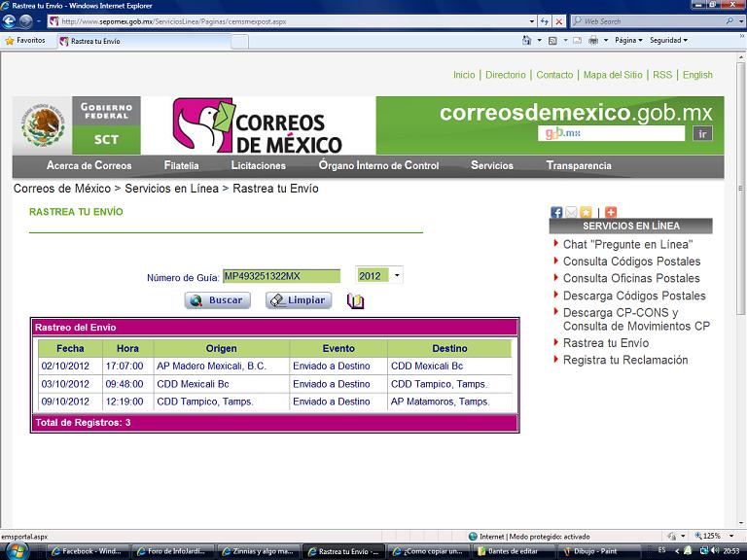Stop loading with the red X icon
The width and height of the screenshot is (747, 560).
559,21
